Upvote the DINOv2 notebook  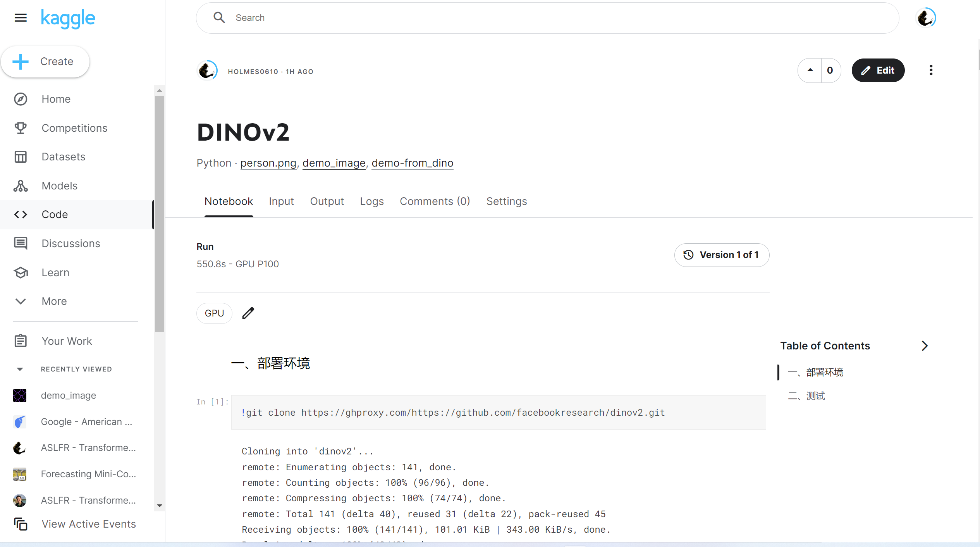click(x=810, y=70)
